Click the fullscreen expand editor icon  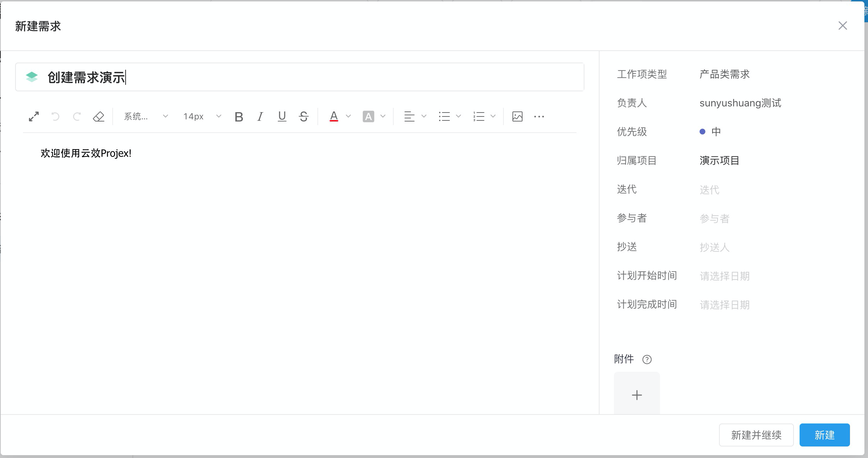pyautogui.click(x=34, y=116)
